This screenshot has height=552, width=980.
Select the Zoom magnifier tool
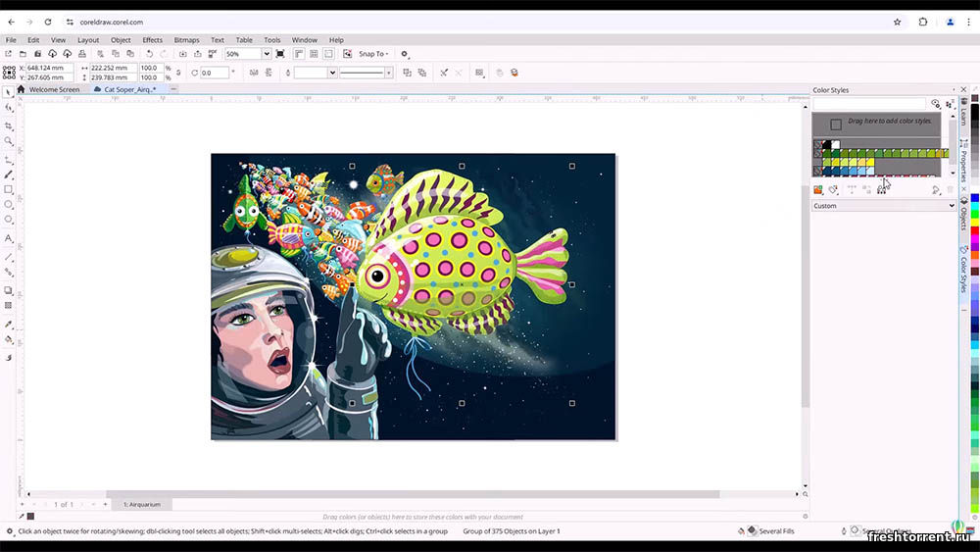coord(9,141)
